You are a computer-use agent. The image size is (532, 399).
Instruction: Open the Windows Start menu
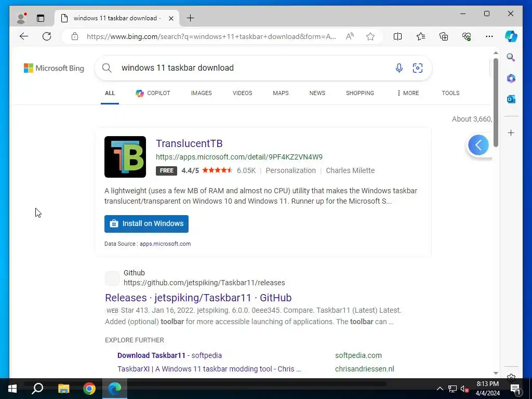coord(12,389)
